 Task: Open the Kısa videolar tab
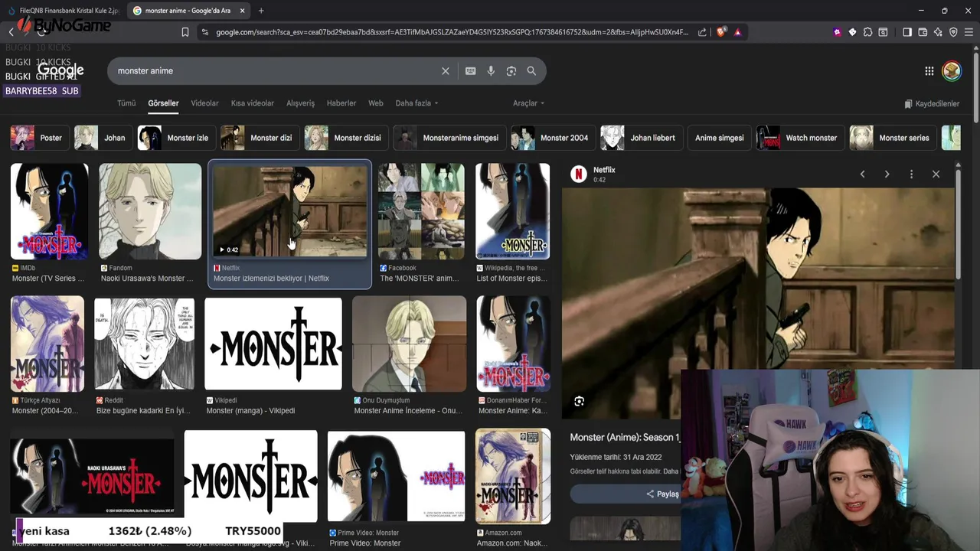253,103
